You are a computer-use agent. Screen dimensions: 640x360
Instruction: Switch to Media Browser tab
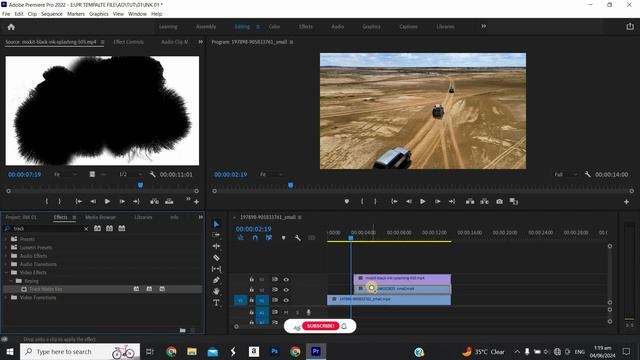[x=100, y=217]
